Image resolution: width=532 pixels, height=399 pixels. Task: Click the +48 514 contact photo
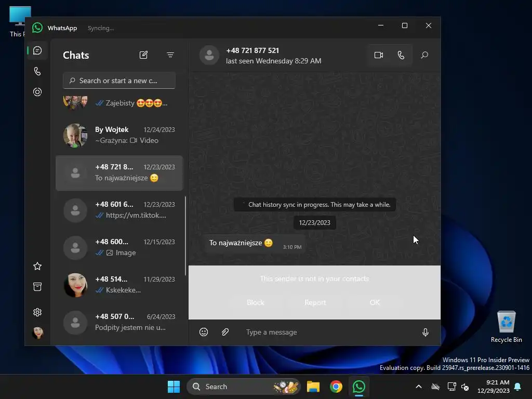point(75,285)
